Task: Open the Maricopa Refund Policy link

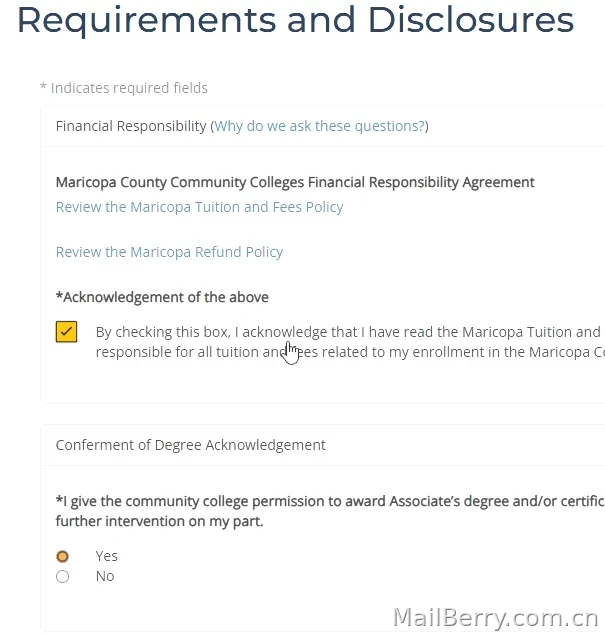Action: 169,252
